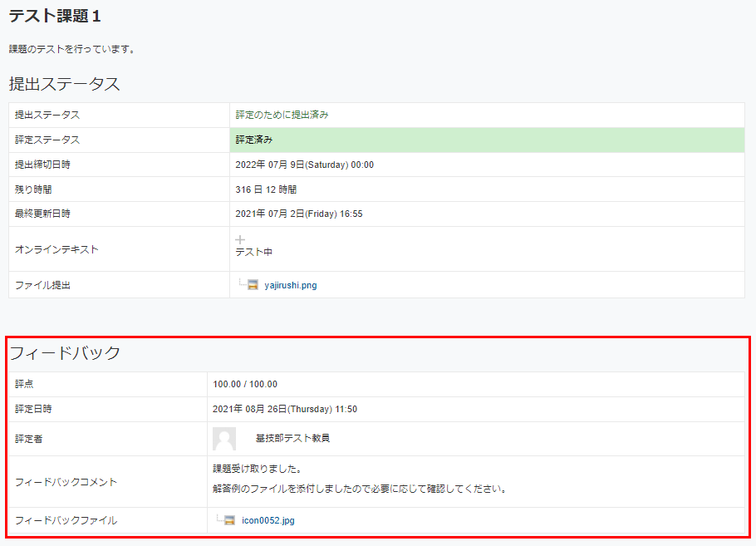This screenshot has height=546, width=756.
Task: Click the graded date 2021年 08月 26日 value
Action: pos(285,409)
